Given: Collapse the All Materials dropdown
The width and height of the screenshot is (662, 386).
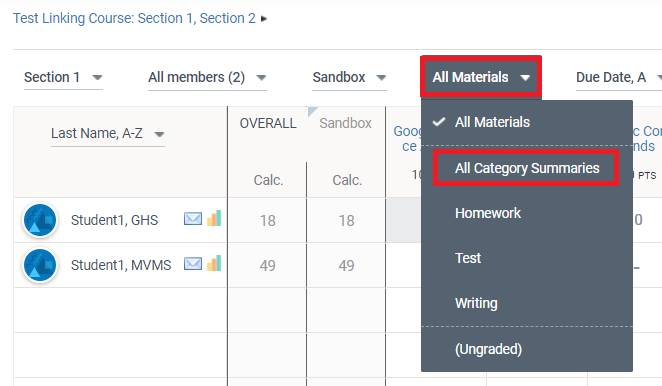Looking at the screenshot, I should (x=481, y=77).
